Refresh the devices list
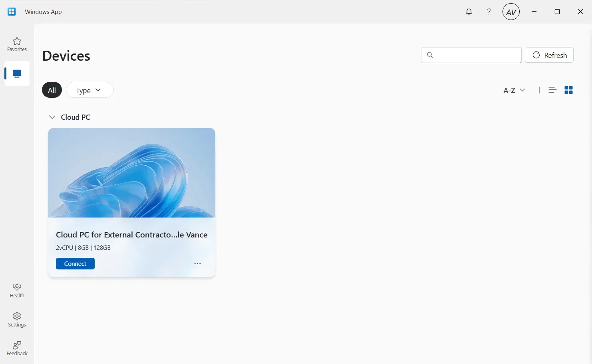592x364 pixels. tap(549, 55)
